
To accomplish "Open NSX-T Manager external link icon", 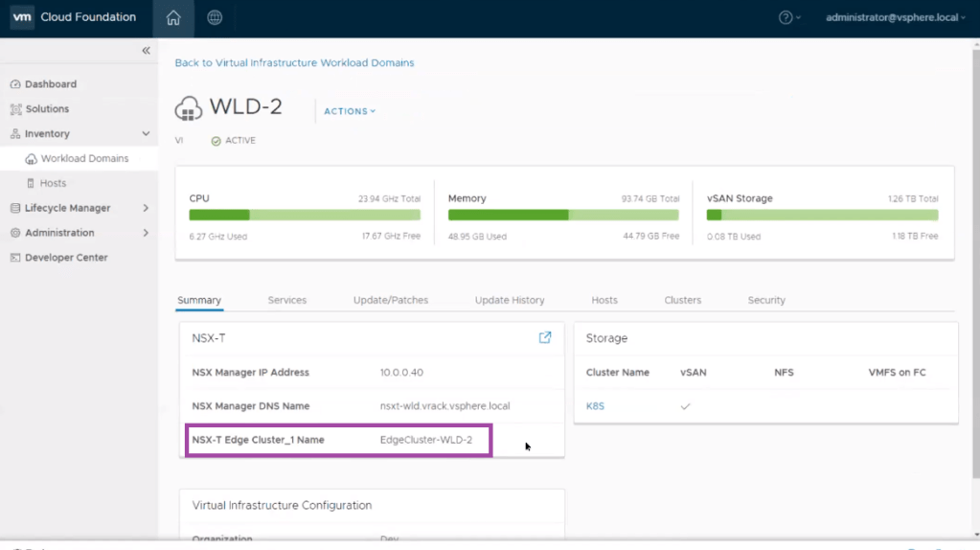I will [x=545, y=337].
